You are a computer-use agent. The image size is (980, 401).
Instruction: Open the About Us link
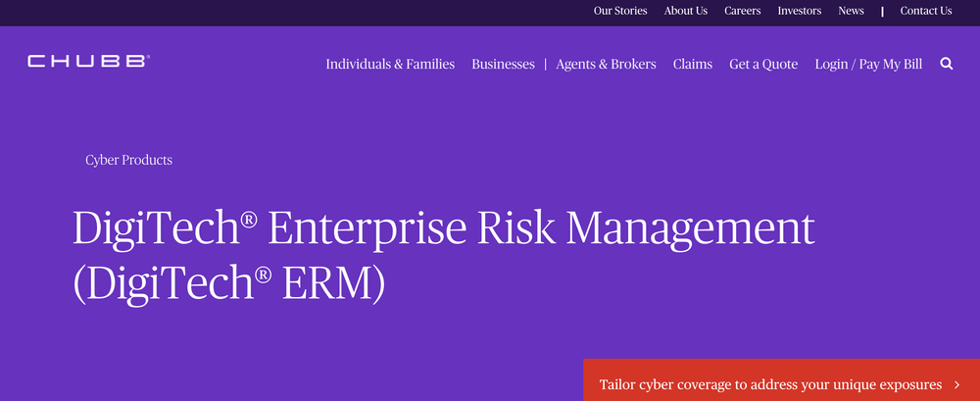686,11
